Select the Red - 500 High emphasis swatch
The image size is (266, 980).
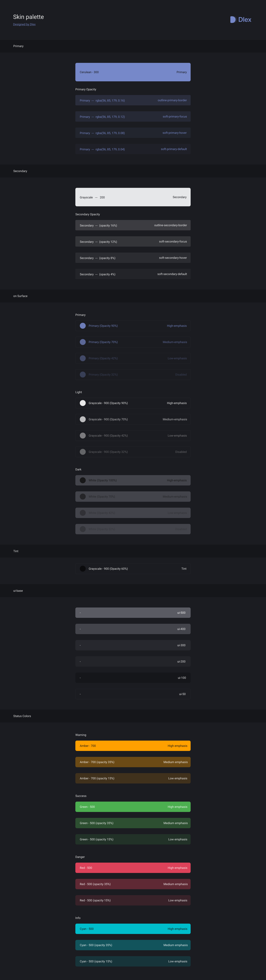pos(133,868)
